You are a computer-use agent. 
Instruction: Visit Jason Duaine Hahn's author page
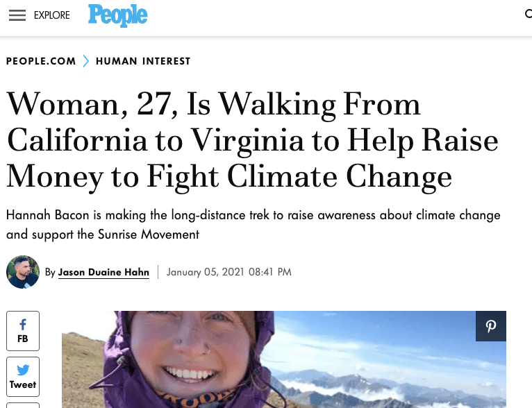(x=103, y=272)
